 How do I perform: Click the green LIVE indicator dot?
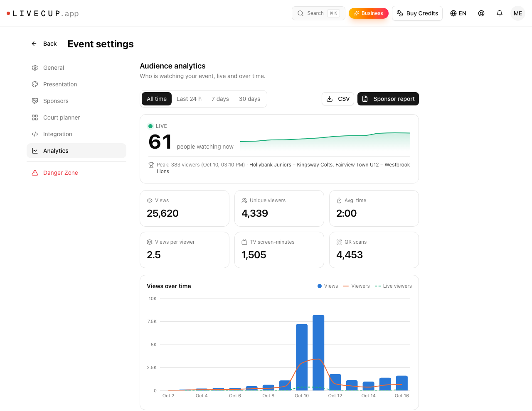point(150,126)
